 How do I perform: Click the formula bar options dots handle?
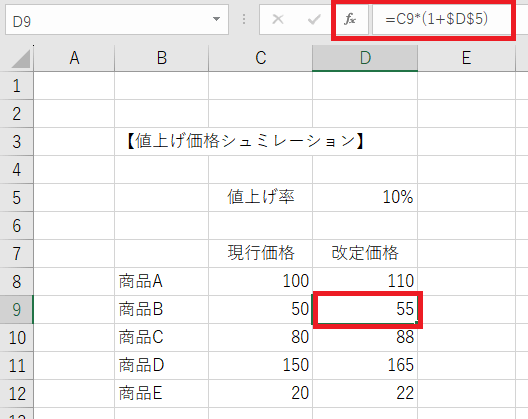coord(244,19)
